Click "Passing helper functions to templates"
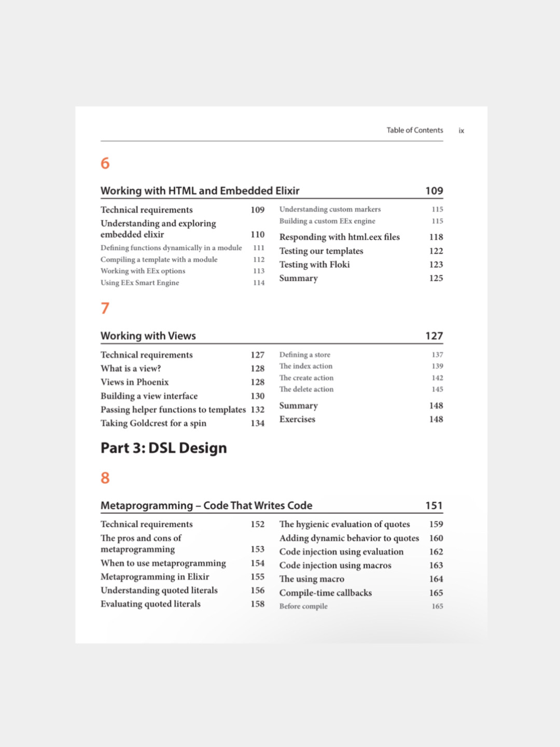 click(x=173, y=409)
